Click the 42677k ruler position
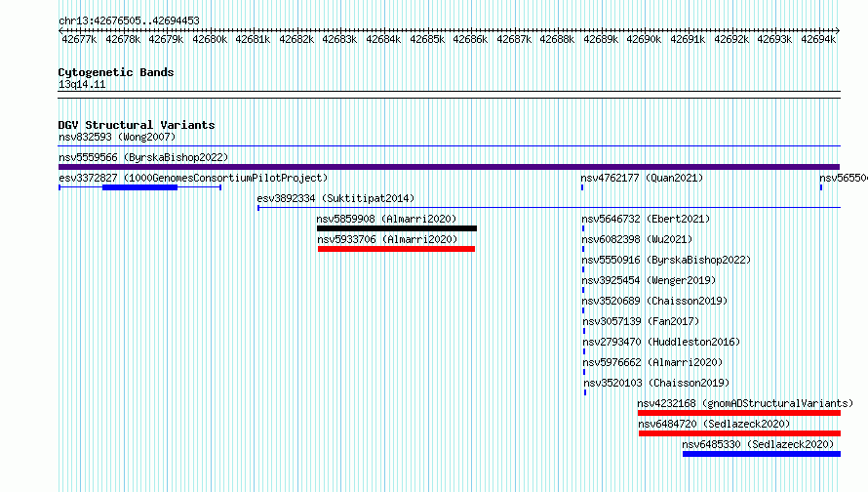 [x=79, y=39]
